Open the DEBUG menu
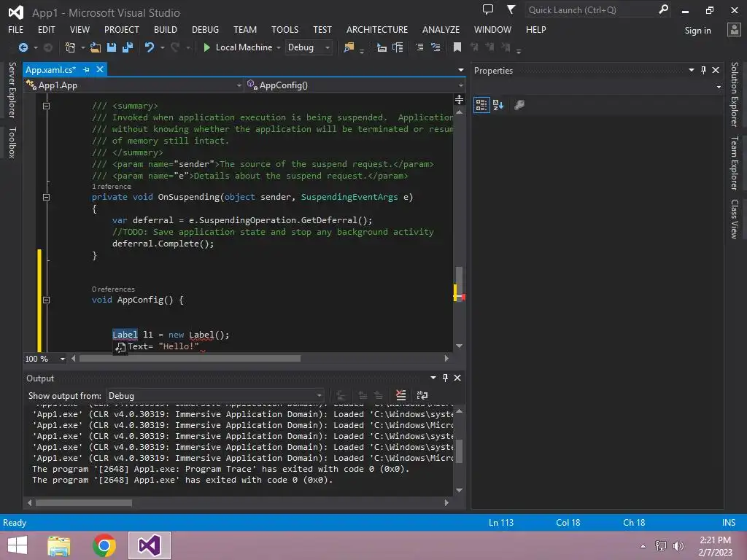The width and height of the screenshot is (747, 560). pyautogui.click(x=205, y=29)
